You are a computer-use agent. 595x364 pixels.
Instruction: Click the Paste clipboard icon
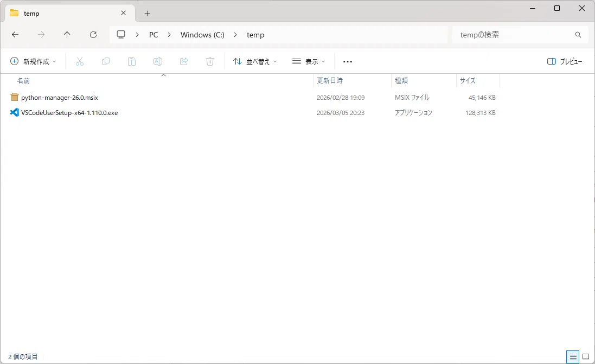tap(132, 61)
